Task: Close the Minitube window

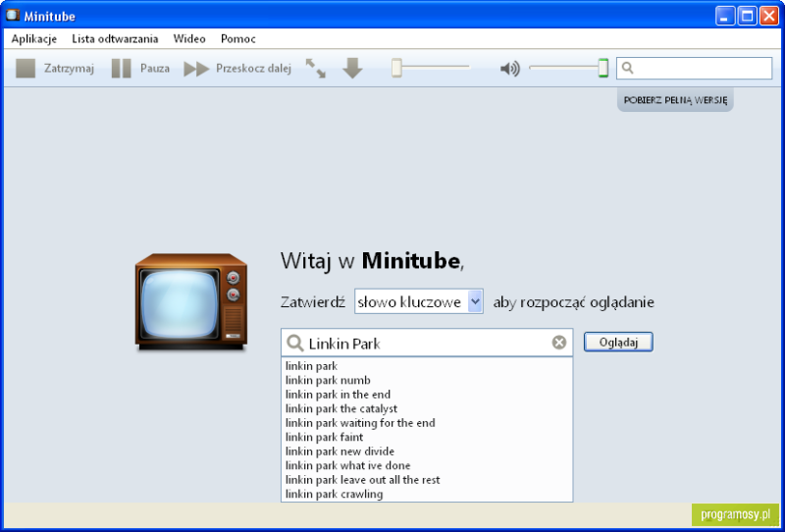Action: click(769, 16)
